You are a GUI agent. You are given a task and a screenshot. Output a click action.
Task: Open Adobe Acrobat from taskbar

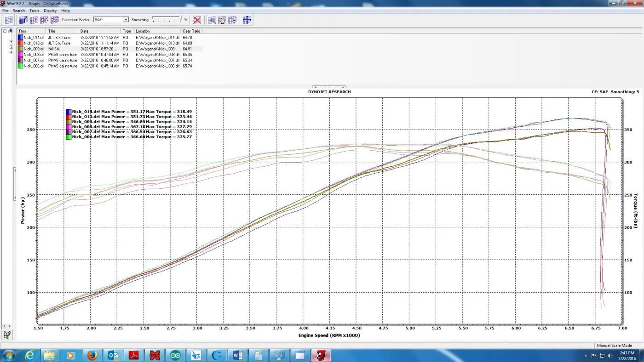133,355
